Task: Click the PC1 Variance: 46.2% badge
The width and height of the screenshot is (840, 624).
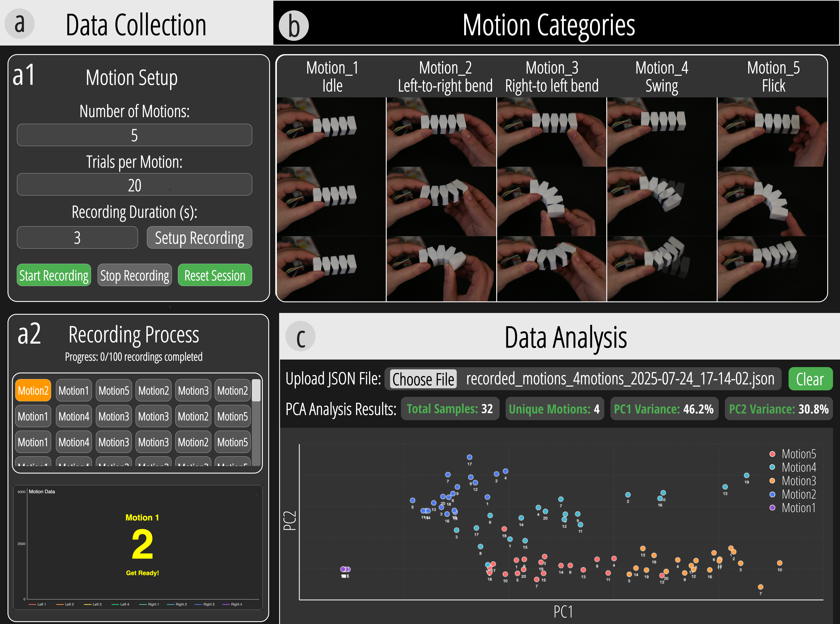Action: [664, 409]
